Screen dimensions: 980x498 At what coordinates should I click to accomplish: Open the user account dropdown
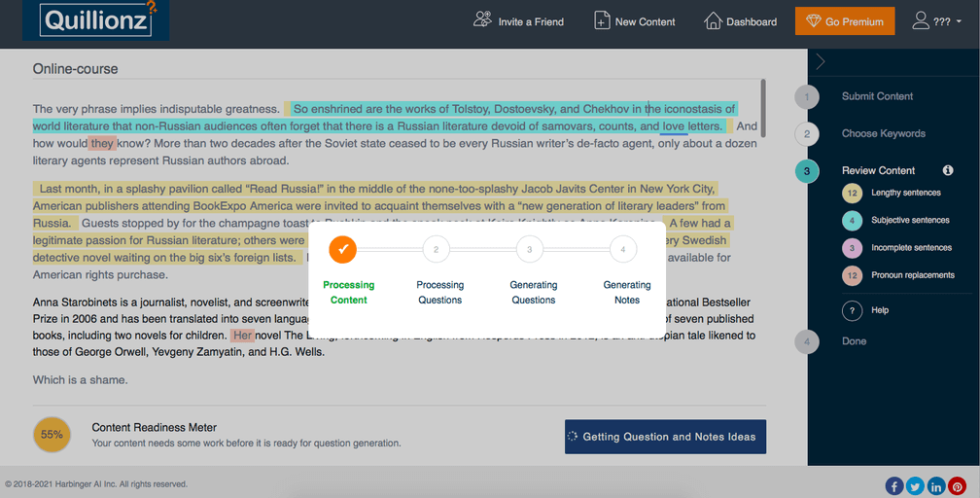coord(936,21)
